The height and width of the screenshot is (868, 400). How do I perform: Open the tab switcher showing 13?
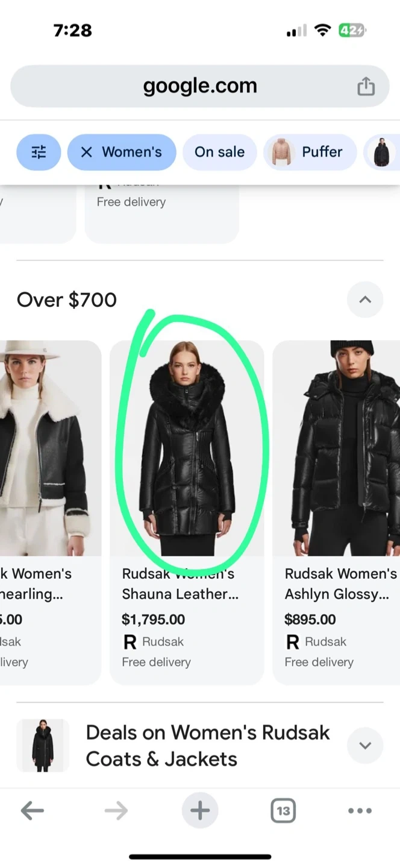click(x=283, y=811)
